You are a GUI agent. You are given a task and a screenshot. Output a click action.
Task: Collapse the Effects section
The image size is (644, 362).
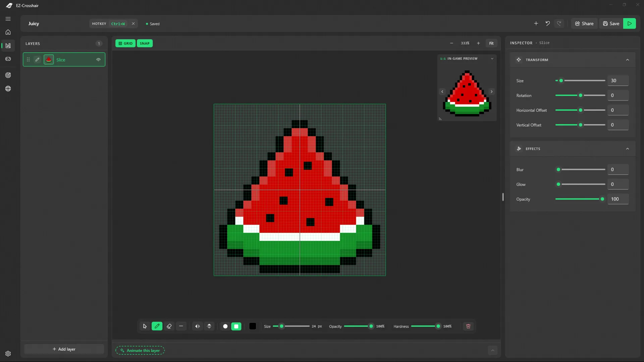point(628,149)
